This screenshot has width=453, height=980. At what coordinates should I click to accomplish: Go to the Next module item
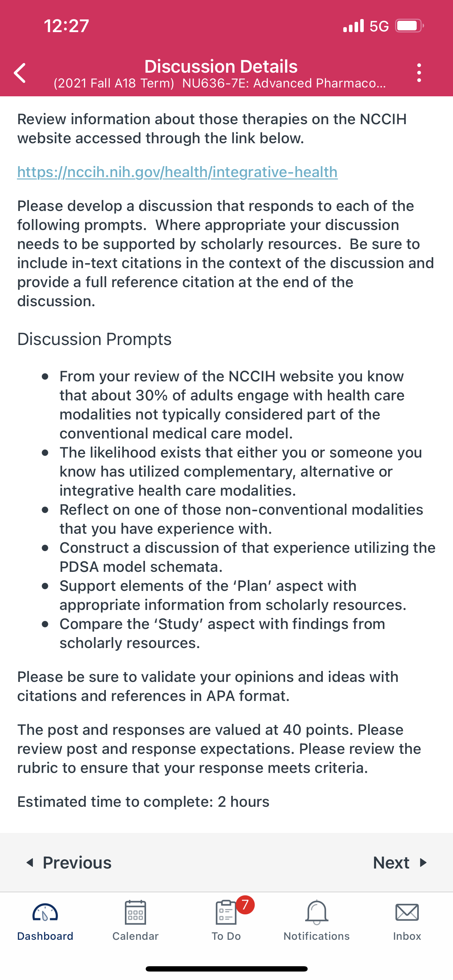(x=400, y=863)
